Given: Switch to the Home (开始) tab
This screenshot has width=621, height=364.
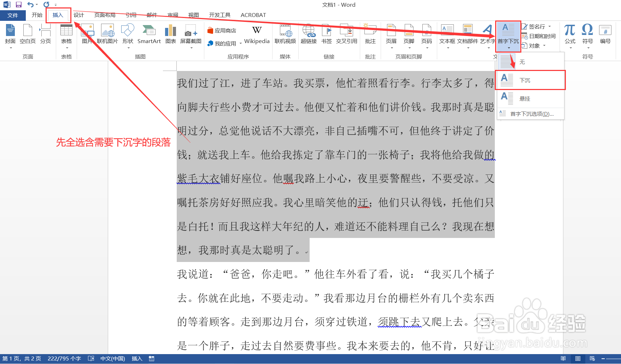Looking at the screenshot, I should (37, 15).
